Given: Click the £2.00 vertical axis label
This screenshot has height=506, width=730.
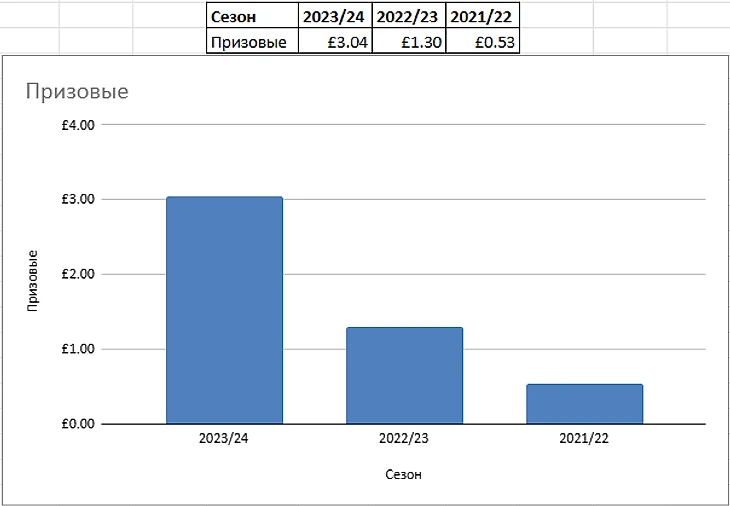Looking at the screenshot, I should pyautogui.click(x=78, y=274).
